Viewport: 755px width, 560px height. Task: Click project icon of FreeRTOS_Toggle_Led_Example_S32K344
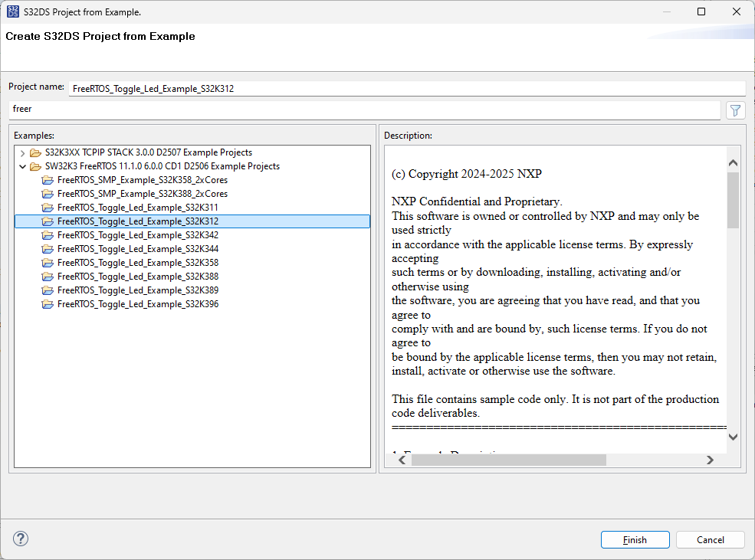48,249
